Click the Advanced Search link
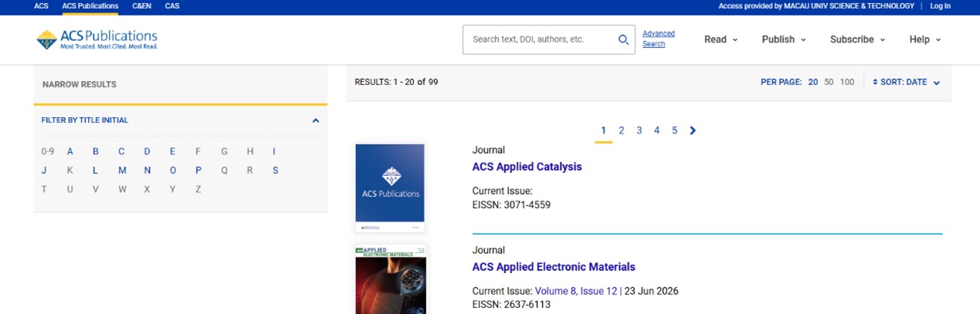980x314 pixels. [659, 39]
